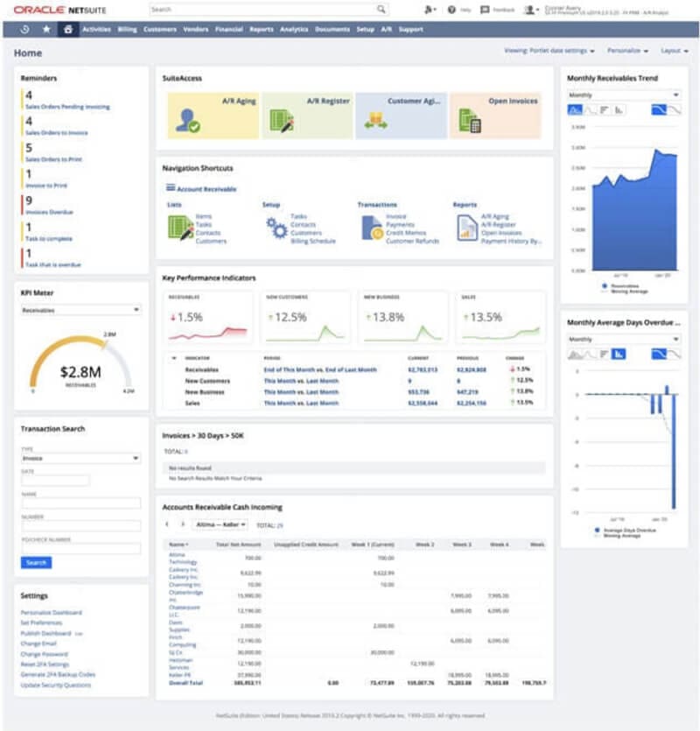
Task: Open the Open Invoices SuiteAccess tile
Action: [x=495, y=116]
